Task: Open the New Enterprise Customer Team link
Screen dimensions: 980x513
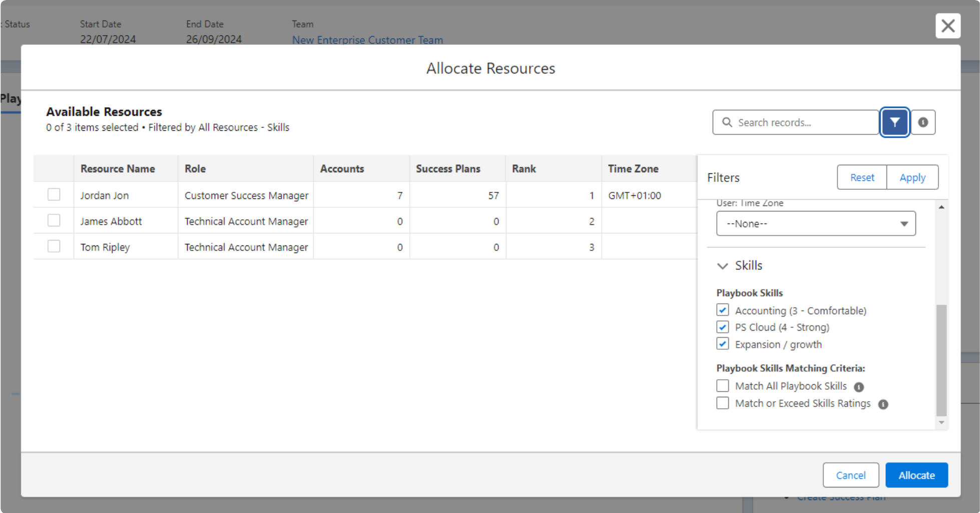Action: pos(367,40)
